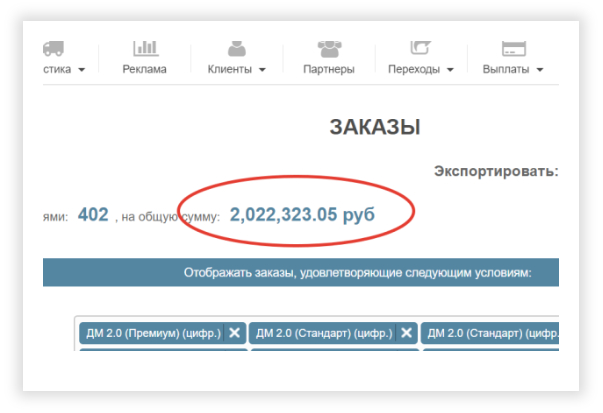603x413 pixels.
Task: Click the ЗАКАЗЫ page heading
Action: (x=375, y=126)
